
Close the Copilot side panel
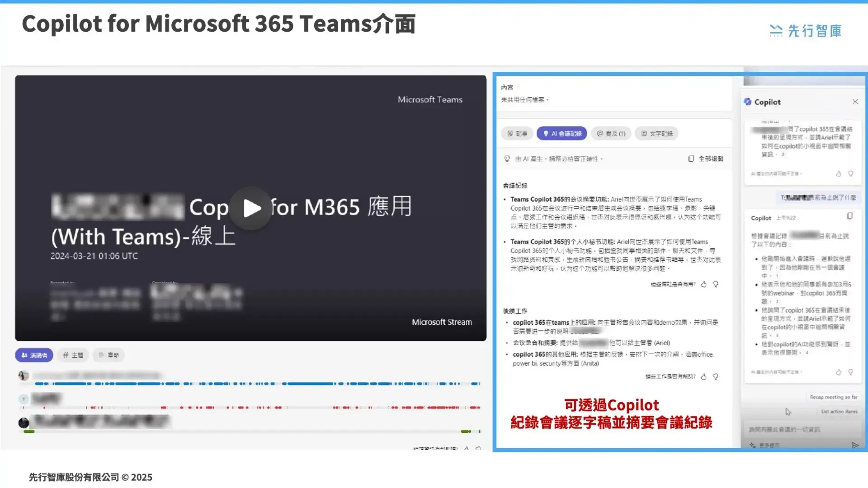[855, 102]
